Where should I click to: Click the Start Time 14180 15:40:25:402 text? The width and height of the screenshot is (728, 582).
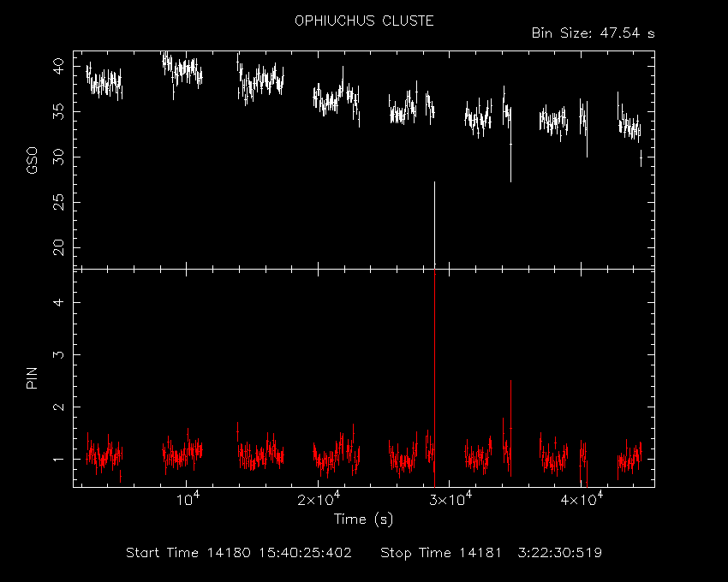click(239, 553)
